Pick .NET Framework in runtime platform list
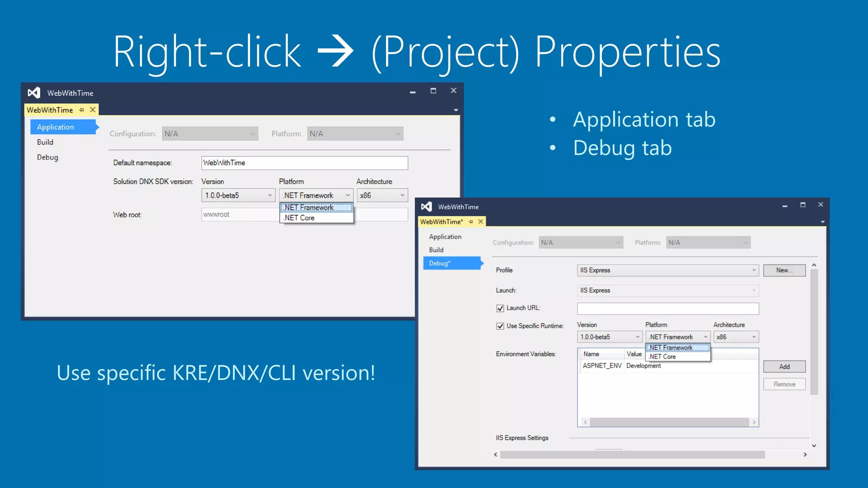The width and height of the screenshot is (868, 488). pos(678,348)
